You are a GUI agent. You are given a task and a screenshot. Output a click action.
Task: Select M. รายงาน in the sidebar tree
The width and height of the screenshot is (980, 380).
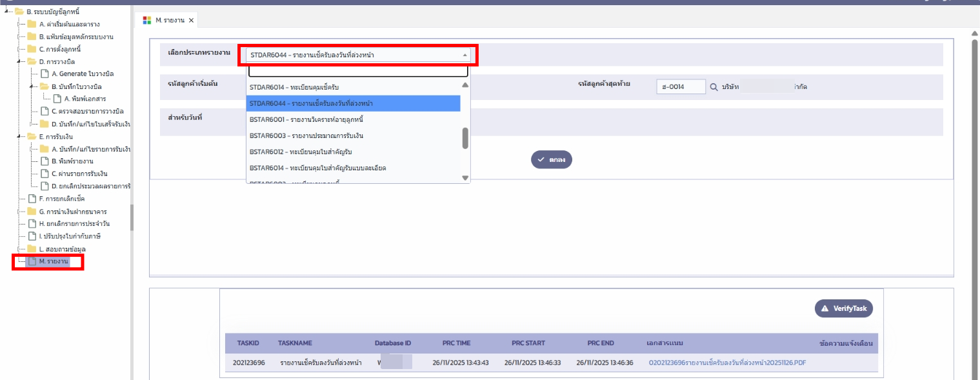[x=53, y=261]
